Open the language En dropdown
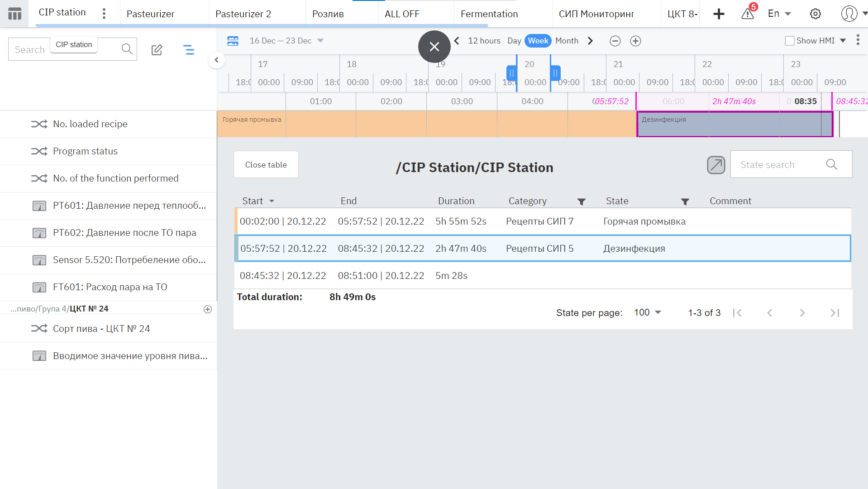 (779, 14)
